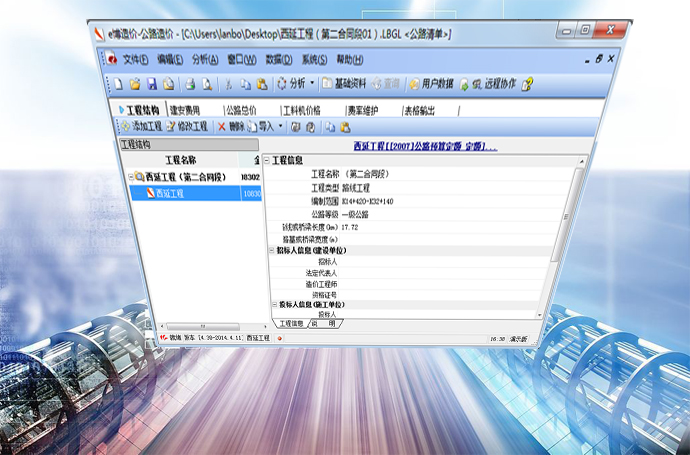Open the 窗口(W) menu

click(242, 59)
